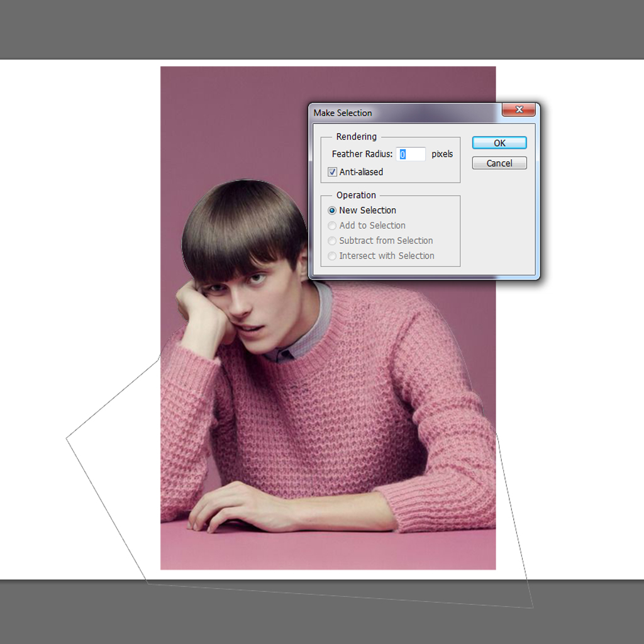This screenshot has height=644, width=644.
Task: Toggle the Anti-aliased checkbox
Action: click(x=332, y=172)
